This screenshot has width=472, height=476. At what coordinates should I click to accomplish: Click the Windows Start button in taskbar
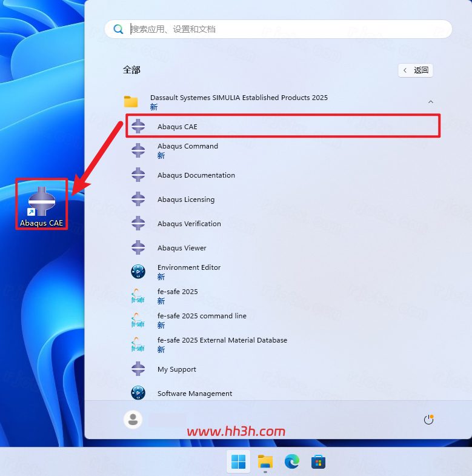pyautogui.click(x=239, y=461)
